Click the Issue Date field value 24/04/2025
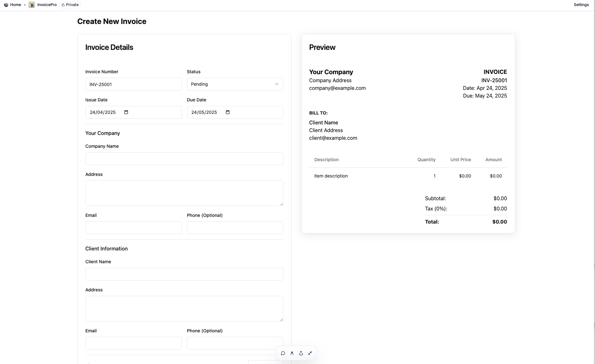Screen dimensions: 595x364 103,112
